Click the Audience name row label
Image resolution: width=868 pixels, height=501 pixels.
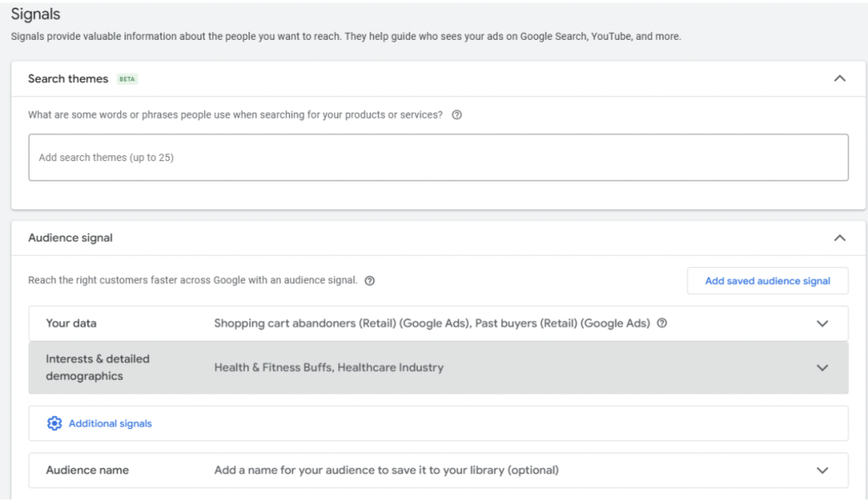87,470
